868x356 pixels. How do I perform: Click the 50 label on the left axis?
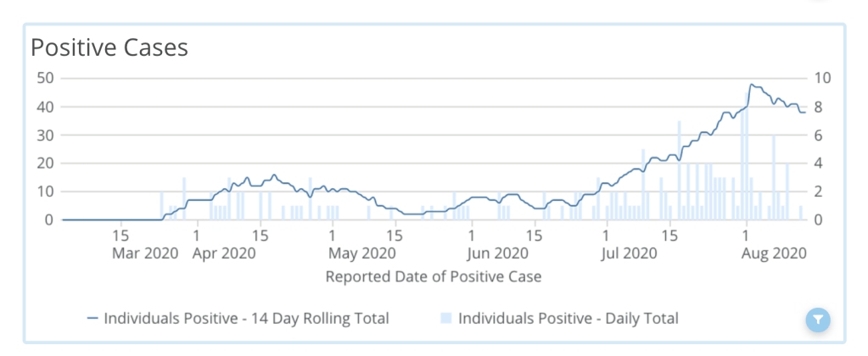46,78
